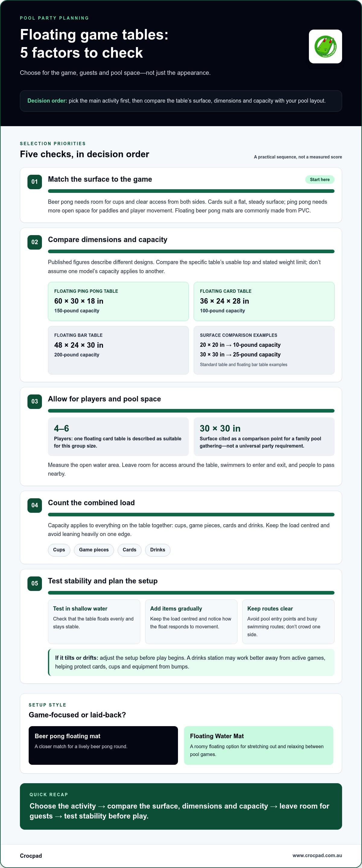The image size is (362, 868).
Task: Click the Test in shallow water card
Action: [94, 622]
